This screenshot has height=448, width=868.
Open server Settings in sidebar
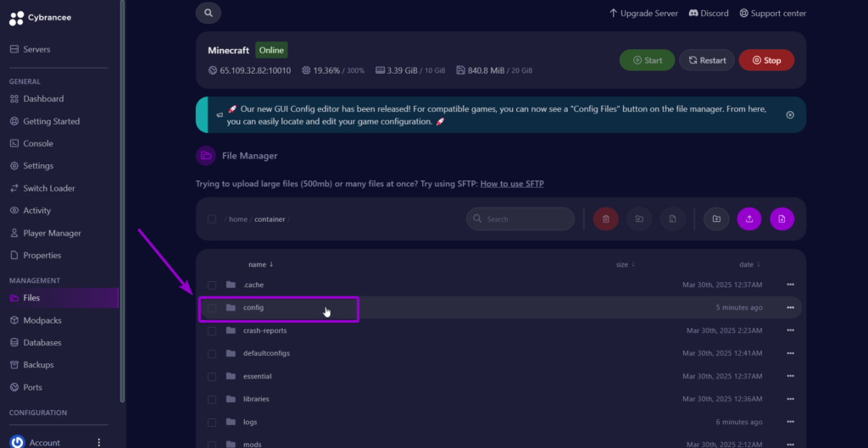pos(31,165)
